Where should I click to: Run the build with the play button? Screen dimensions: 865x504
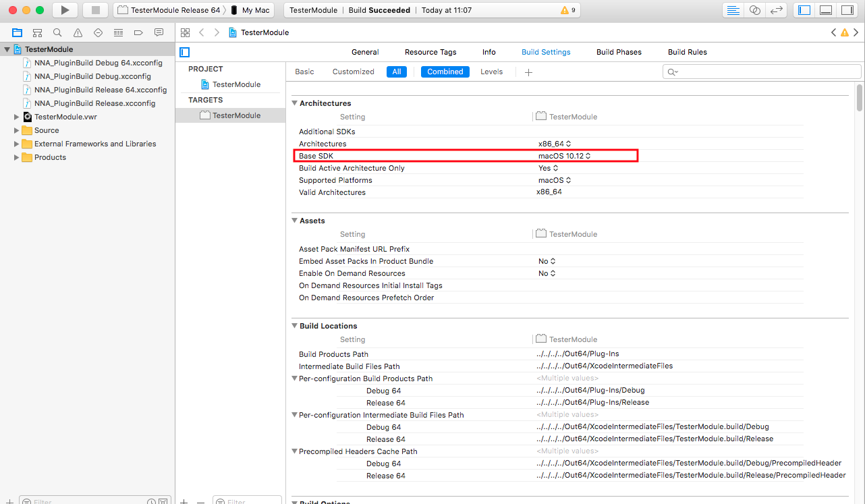pyautogui.click(x=65, y=10)
